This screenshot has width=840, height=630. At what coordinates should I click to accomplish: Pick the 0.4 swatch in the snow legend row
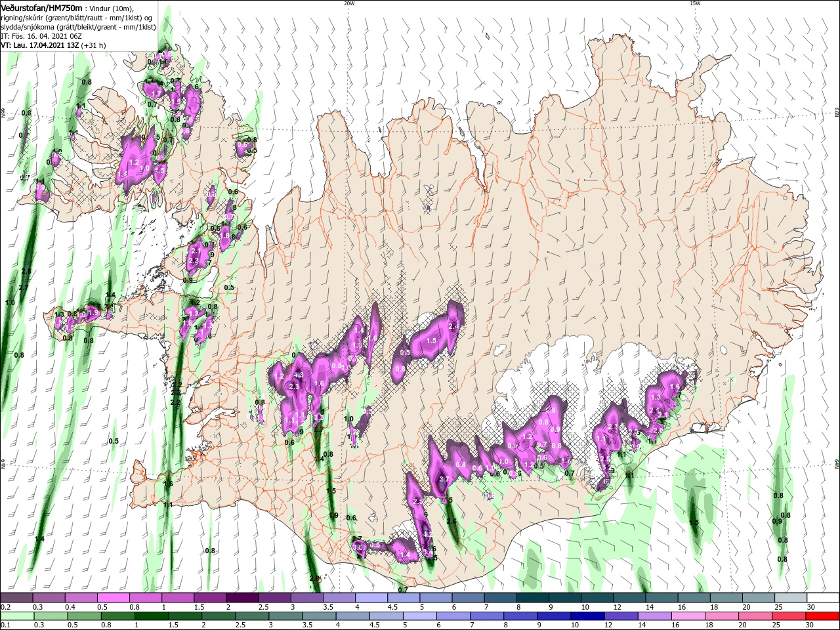click(81, 598)
